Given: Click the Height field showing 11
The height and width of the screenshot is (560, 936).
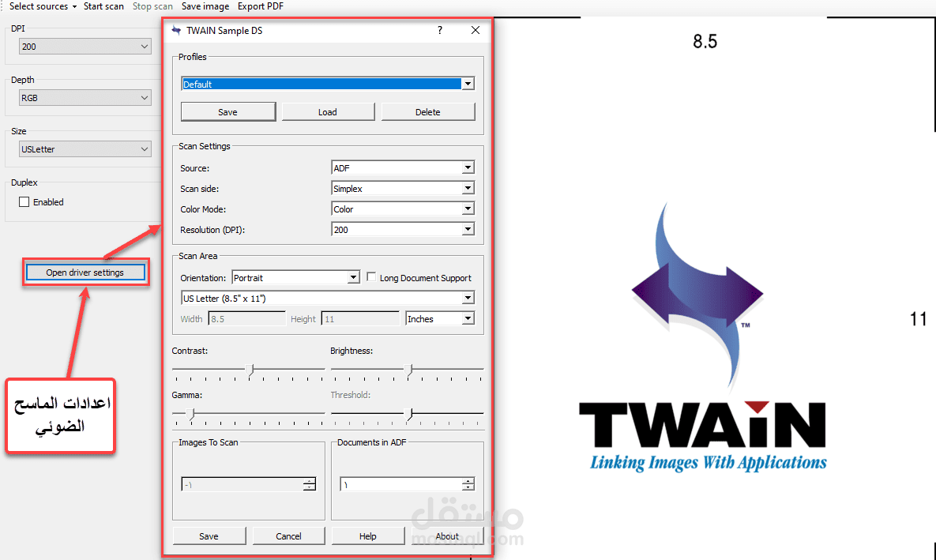Looking at the screenshot, I should point(360,319).
